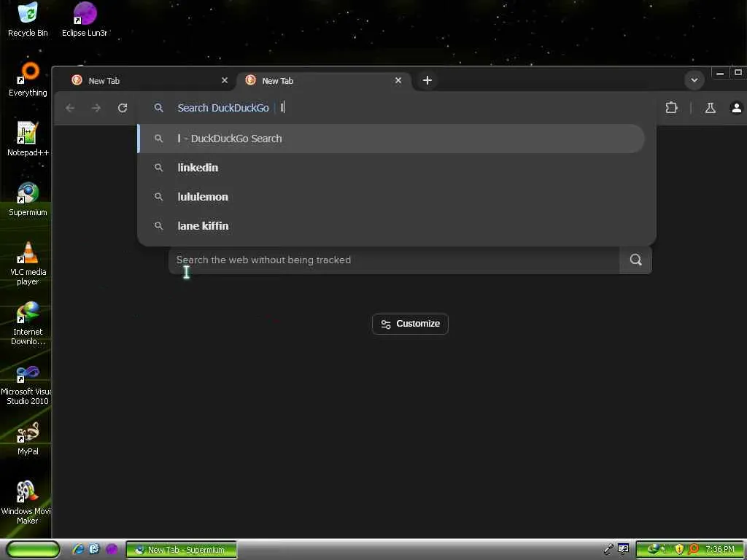This screenshot has width=747, height=560.
Task: Reload the current page
Action: tap(123, 108)
